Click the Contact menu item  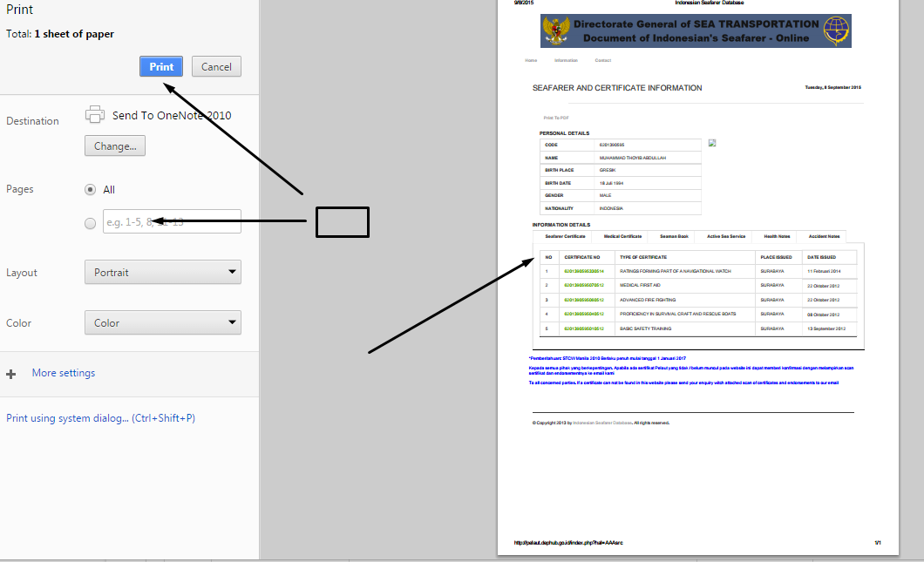603,60
